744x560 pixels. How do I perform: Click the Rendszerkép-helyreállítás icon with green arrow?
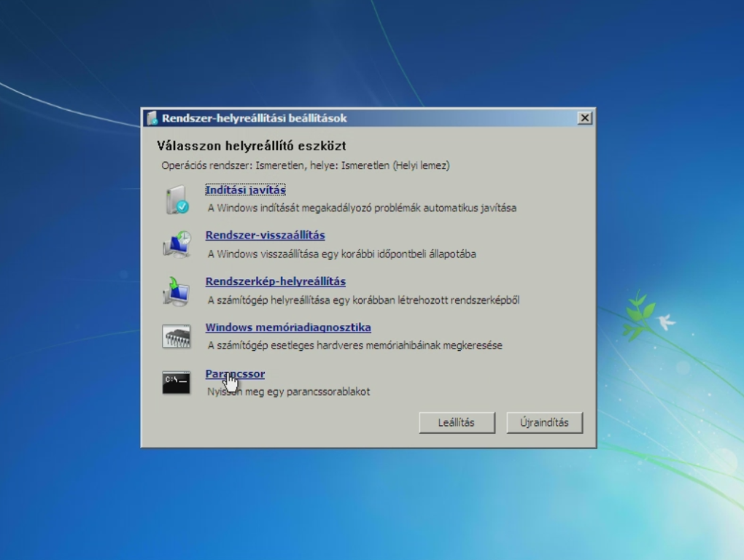pyautogui.click(x=176, y=290)
